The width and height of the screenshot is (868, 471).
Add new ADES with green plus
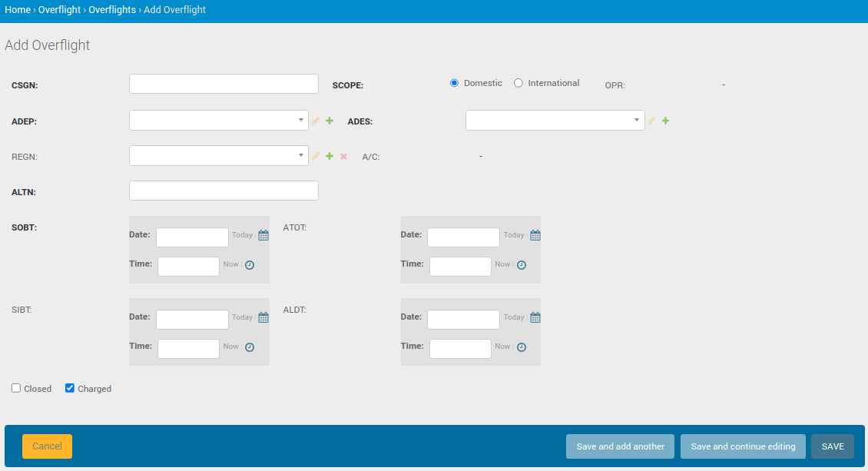click(666, 121)
